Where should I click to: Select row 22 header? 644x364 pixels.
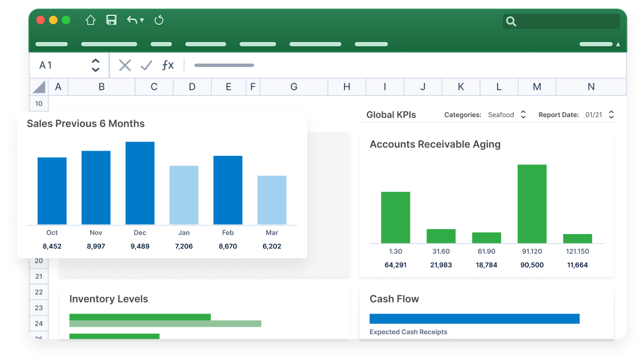tap(39, 292)
